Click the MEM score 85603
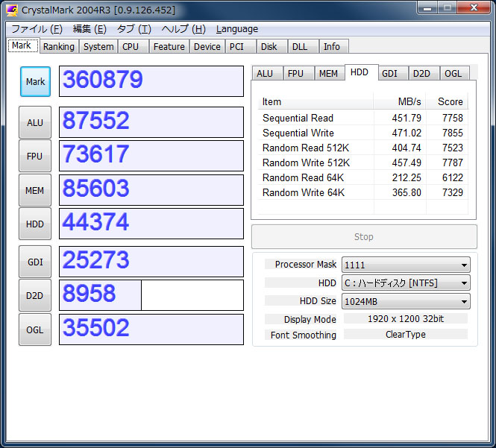 coord(151,190)
